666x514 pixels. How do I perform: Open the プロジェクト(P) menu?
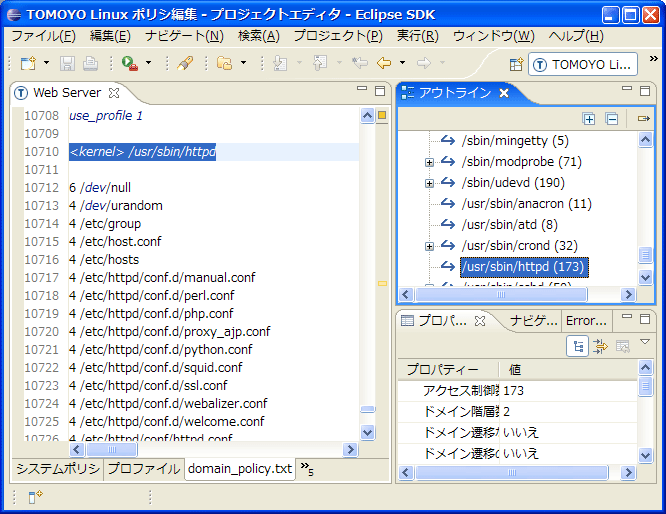[338, 36]
